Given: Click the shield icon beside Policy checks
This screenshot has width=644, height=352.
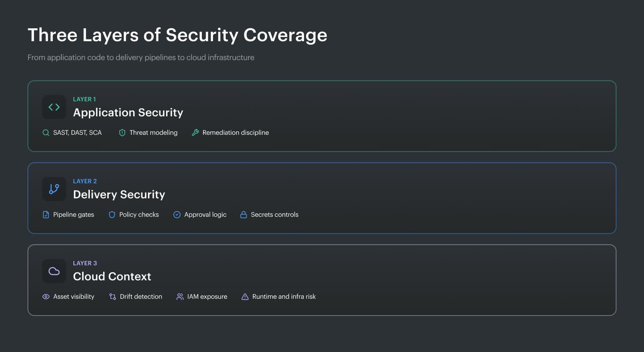Looking at the screenshot, I should click(112, 215).
